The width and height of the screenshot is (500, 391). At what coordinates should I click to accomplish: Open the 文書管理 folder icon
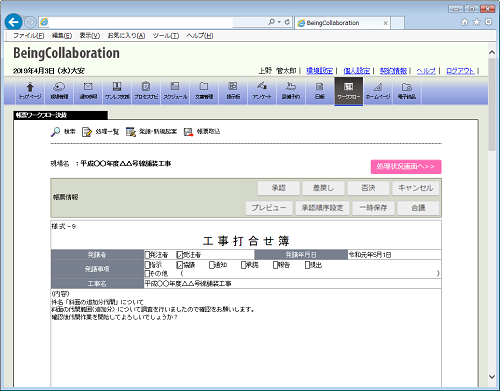[204, 91]
